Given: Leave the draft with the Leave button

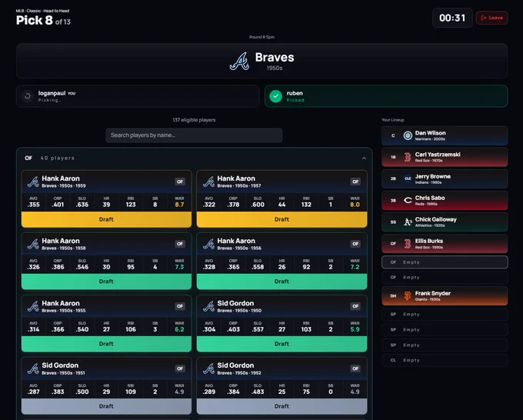Looking at the screenshot, I should pos(492,18).
